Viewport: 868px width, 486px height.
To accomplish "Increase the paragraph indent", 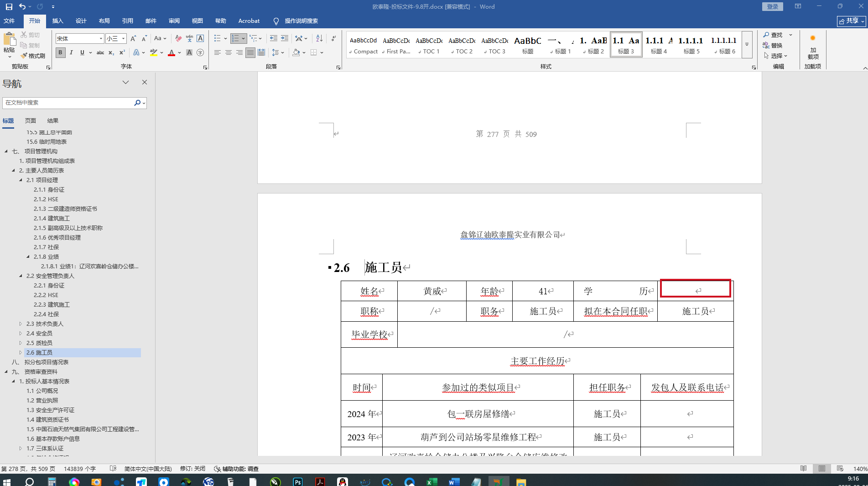I will (285, 39).
